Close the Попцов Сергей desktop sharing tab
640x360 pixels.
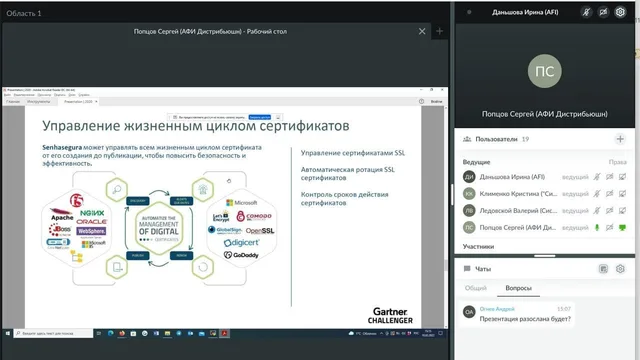pos(422,31)
